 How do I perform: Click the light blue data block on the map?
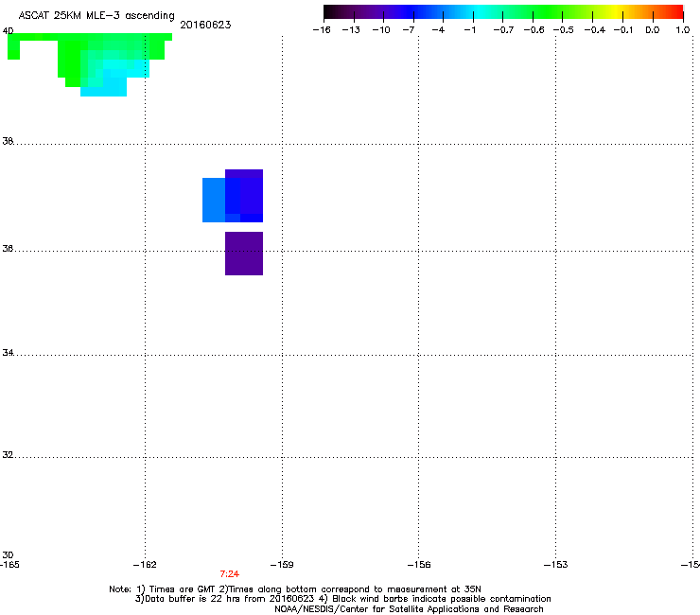(214, 200)
